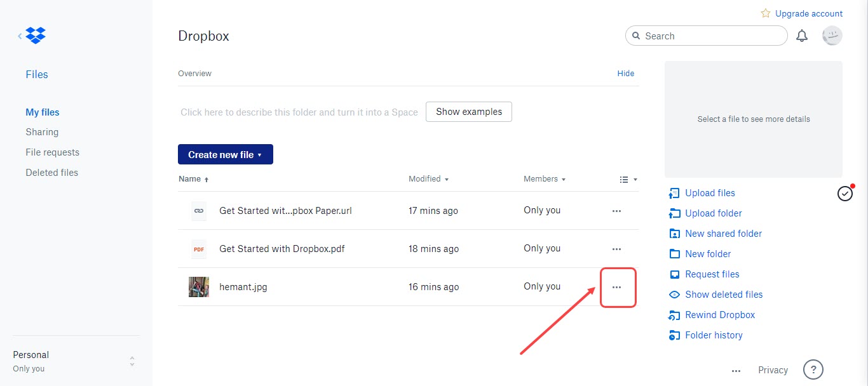Collapse the Personal workspace section
The width and height of the screenshot is (868, 386).
132,361
